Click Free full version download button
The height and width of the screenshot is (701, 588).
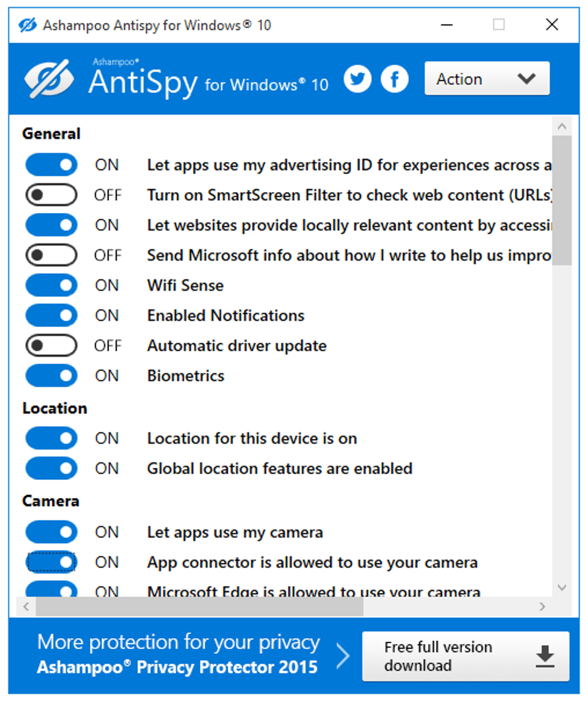(466, 657)
